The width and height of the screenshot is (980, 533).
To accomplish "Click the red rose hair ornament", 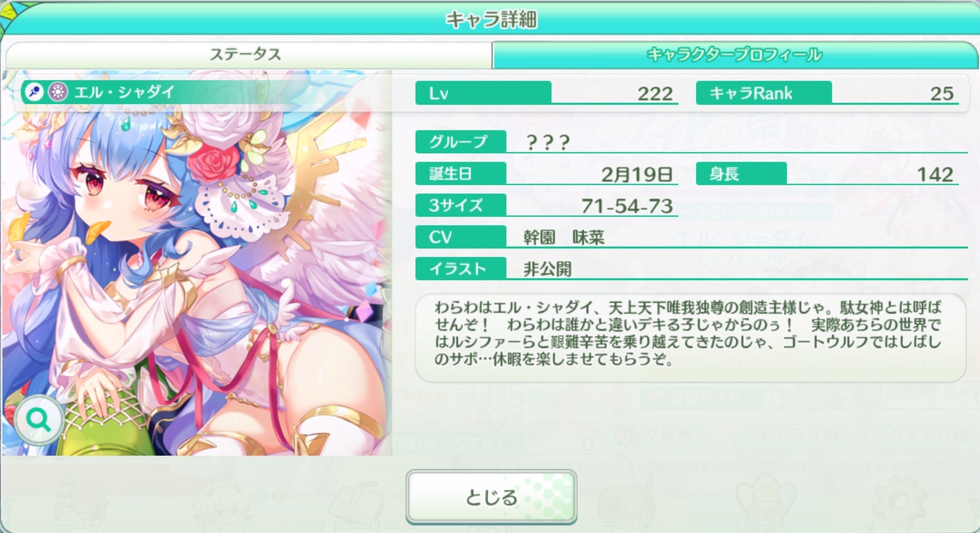I will [214, 163].
